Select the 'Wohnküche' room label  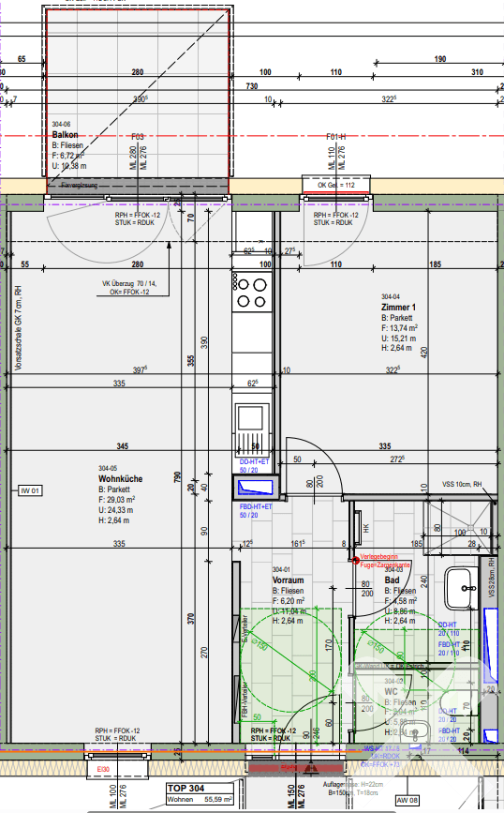point(120,479)
